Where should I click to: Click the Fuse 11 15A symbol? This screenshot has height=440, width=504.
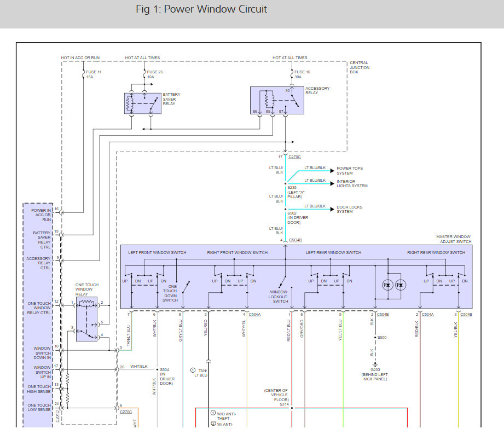[x=83, y=72]
